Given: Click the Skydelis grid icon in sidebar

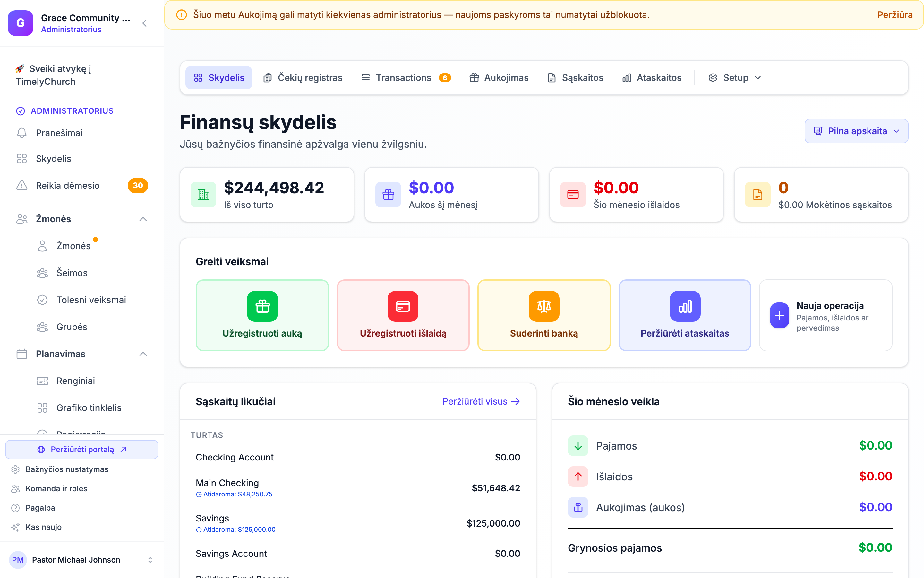Looking at the screenshot, I should (22, 159).
